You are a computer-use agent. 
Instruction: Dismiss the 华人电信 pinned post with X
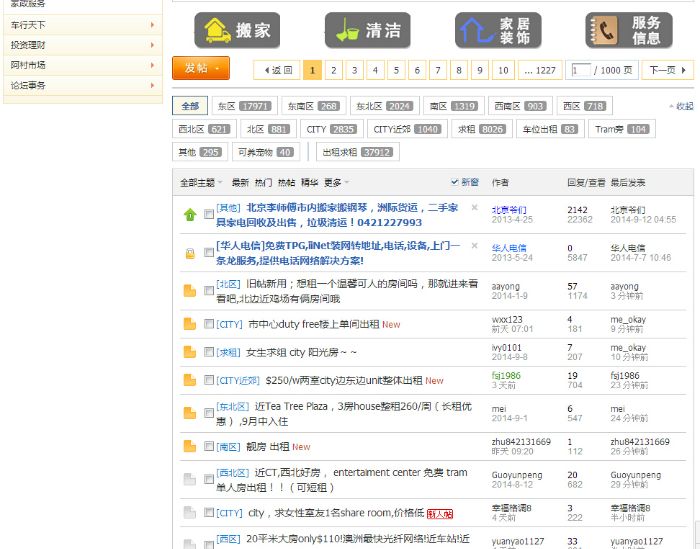tap(475, 245)
